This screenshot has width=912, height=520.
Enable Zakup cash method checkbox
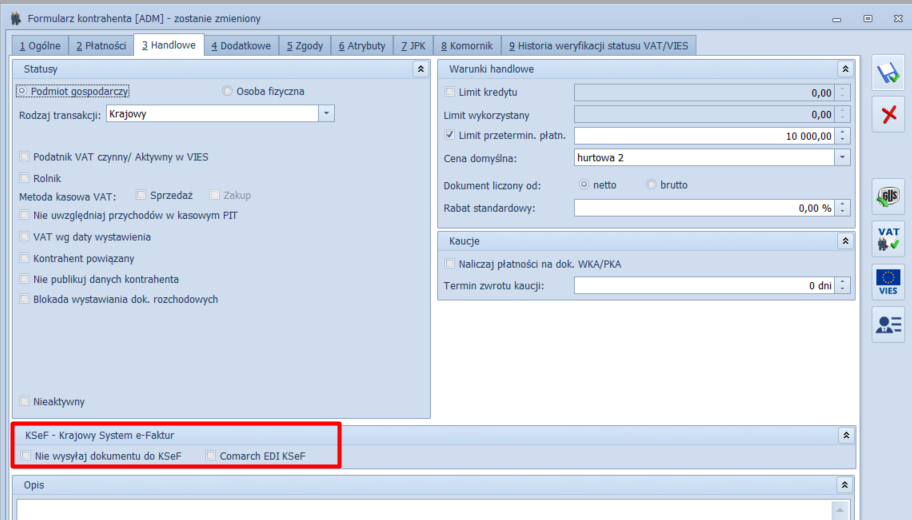coord(215,195)
